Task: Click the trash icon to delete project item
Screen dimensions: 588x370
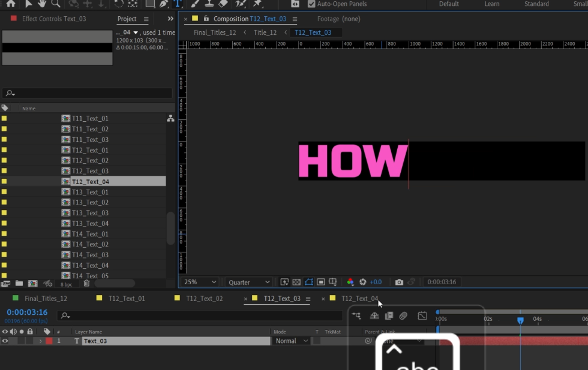Action: pos(86,284)
